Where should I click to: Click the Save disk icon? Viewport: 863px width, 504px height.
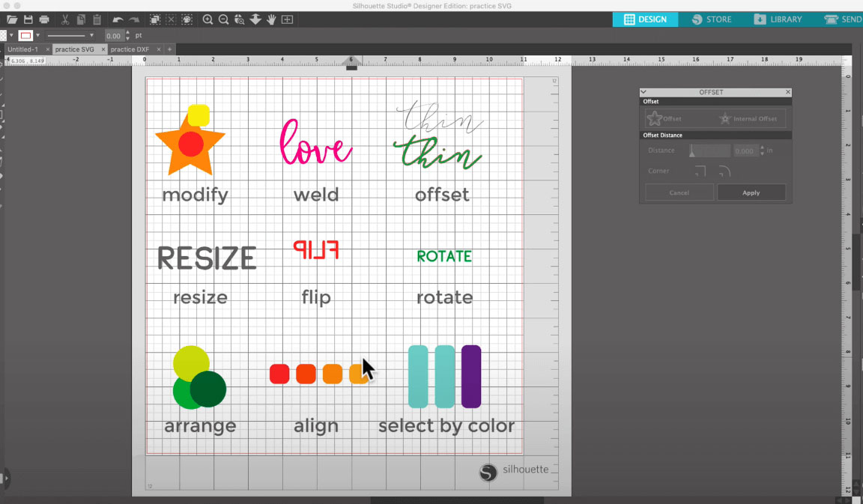pos(28,19)
